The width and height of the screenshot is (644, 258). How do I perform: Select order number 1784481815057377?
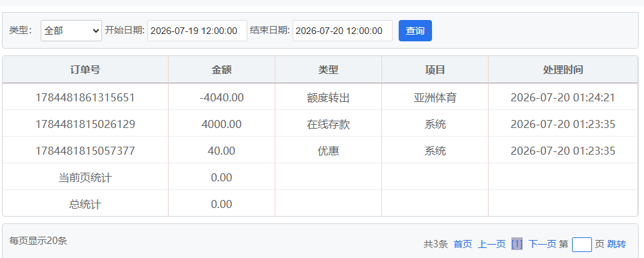85,151
